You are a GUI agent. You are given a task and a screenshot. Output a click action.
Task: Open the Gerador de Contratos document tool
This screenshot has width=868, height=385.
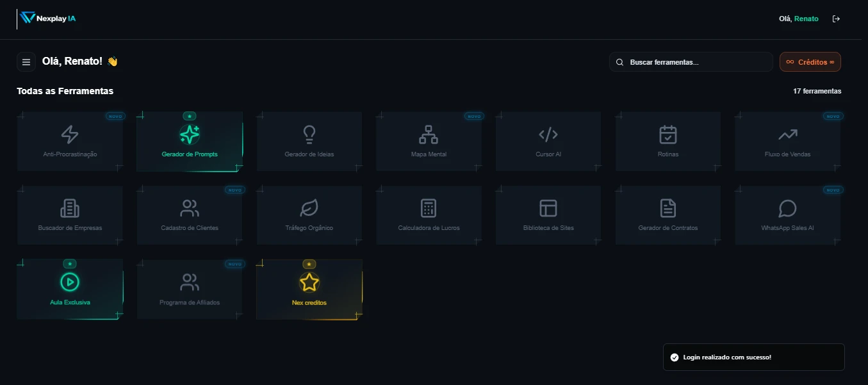[x=668, y=208]
